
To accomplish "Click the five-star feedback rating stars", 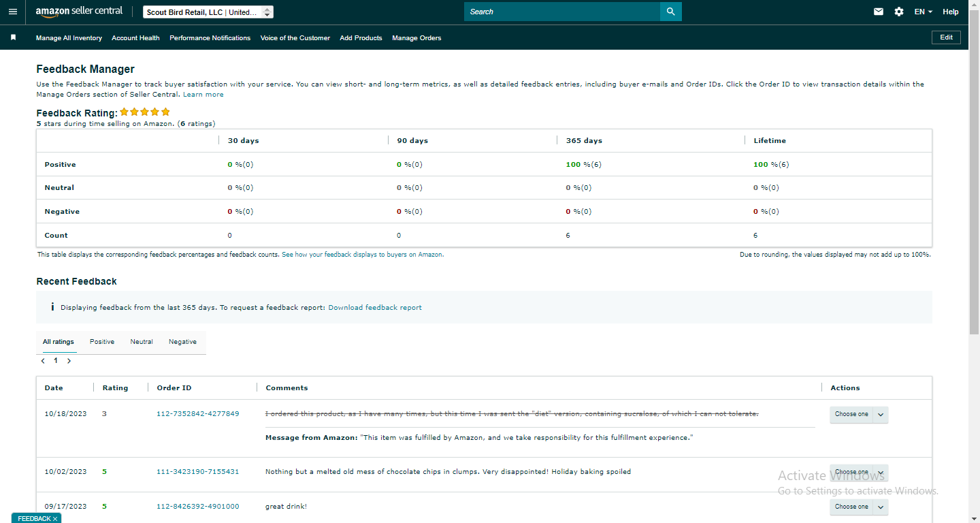I will [x=145, y=112].
